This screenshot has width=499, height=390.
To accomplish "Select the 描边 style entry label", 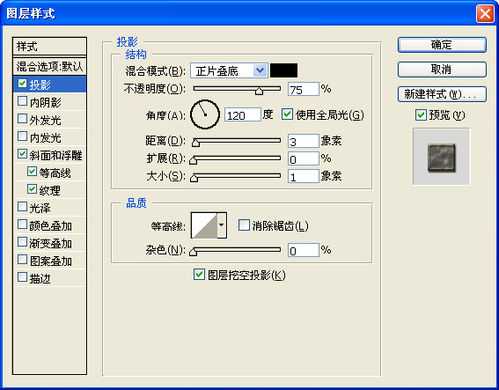I will coord(40,278).
